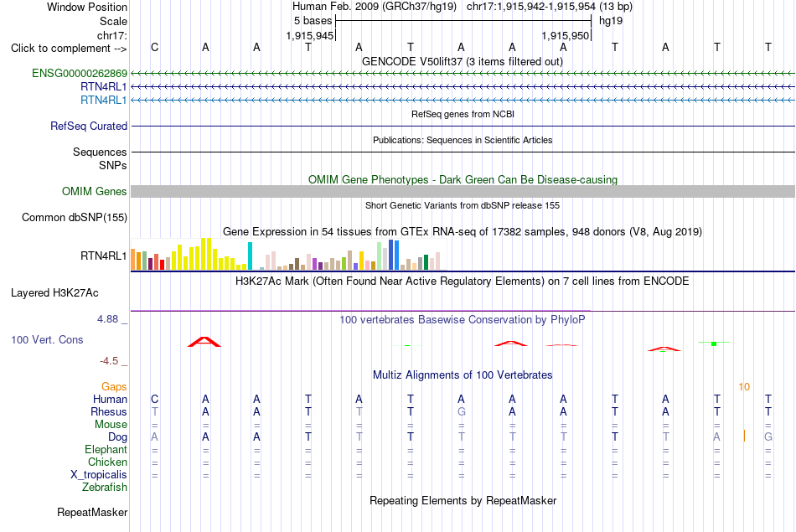Click the 'C' in the top sequence row
Image resolution: width=796 pixels, height=532 pixels.
tap(155, 47)
